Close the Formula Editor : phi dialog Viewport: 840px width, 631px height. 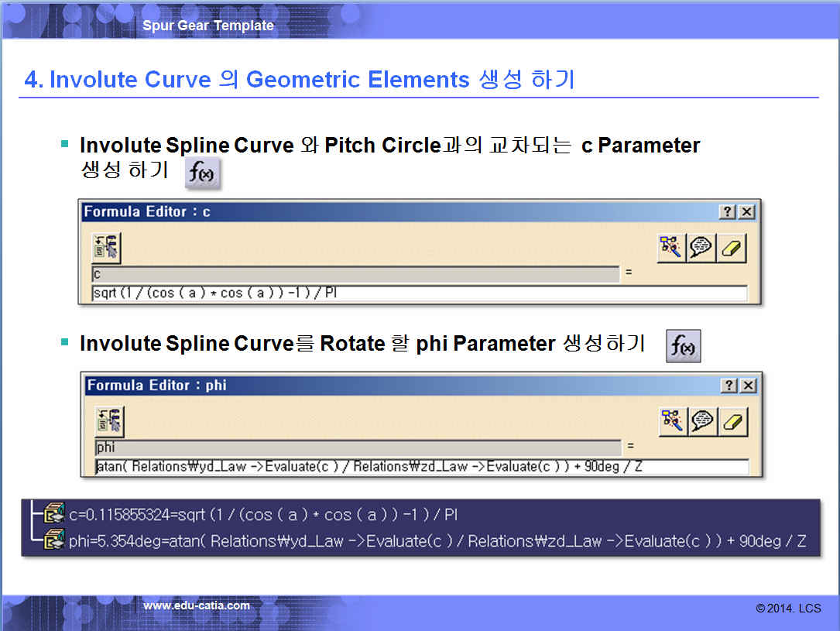tap(748, 386)
